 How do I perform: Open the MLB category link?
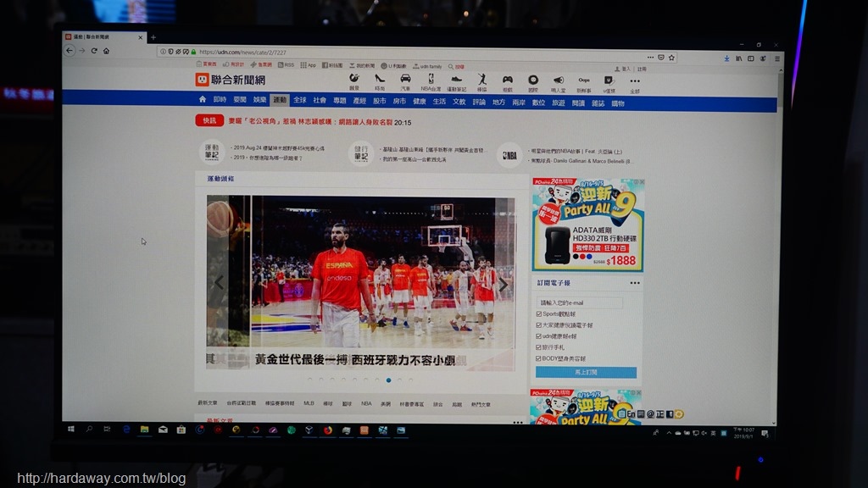(x=309, y=403)
